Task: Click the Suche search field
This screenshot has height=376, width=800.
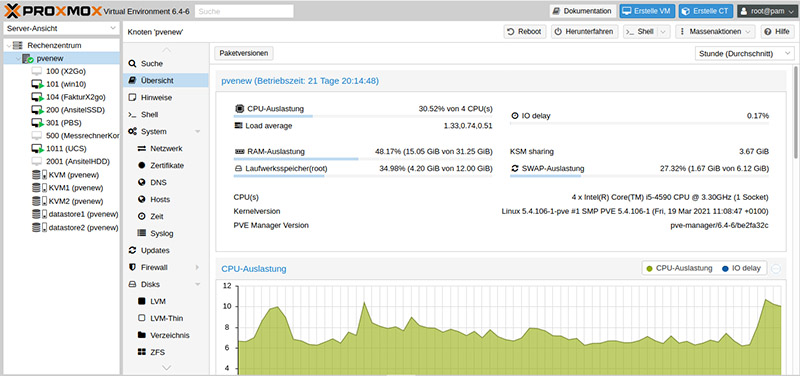Action: 244,11
